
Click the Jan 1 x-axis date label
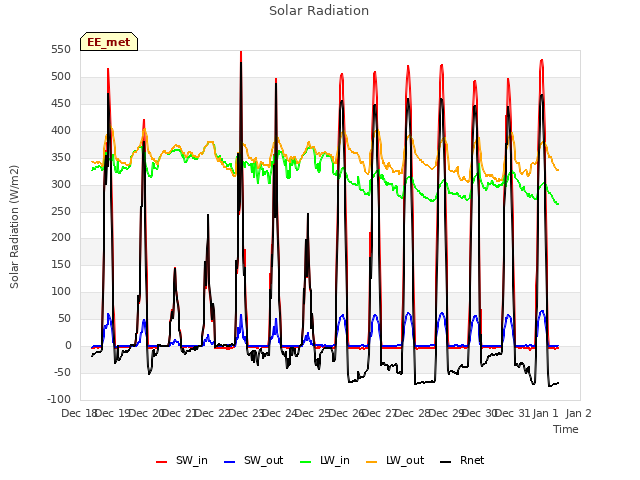(546, 413)
